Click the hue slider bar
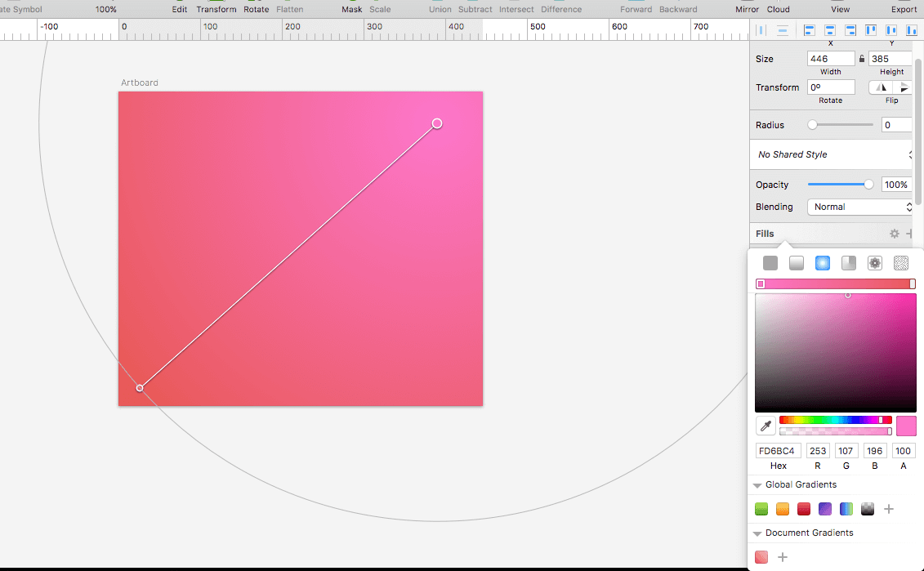 click(836, 420)
